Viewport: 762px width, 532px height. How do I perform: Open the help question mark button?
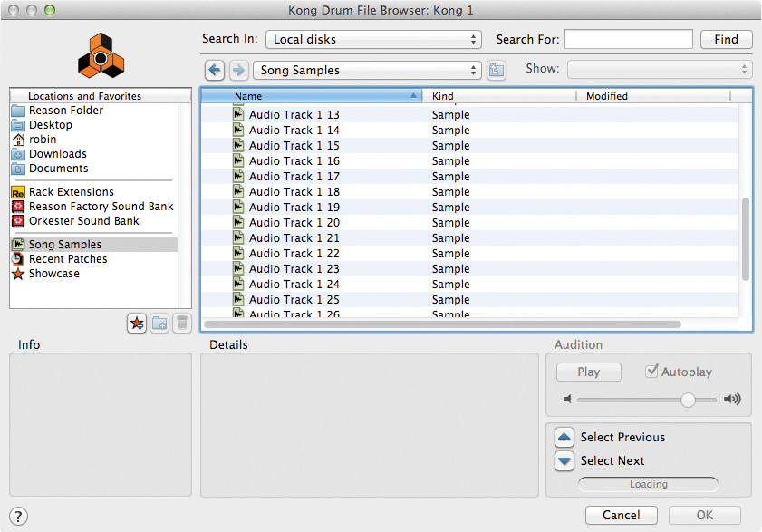click(x=18, y=516)
